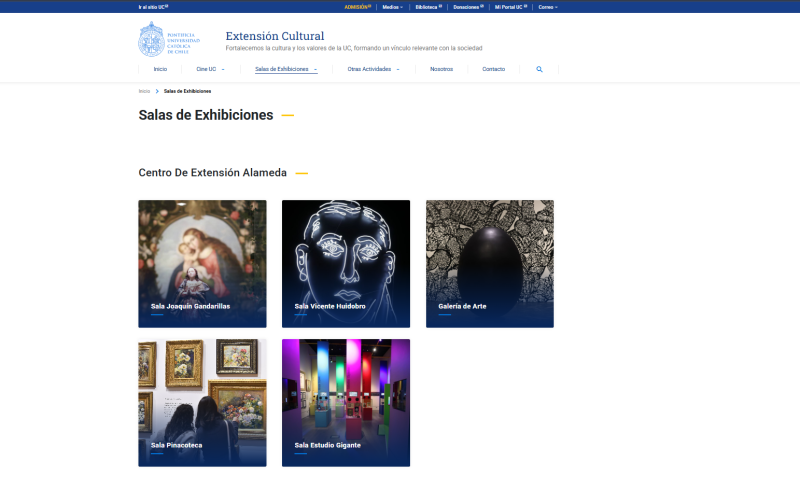
Task: Open the Galería de Arte card
Action: [x=490, y=264]
